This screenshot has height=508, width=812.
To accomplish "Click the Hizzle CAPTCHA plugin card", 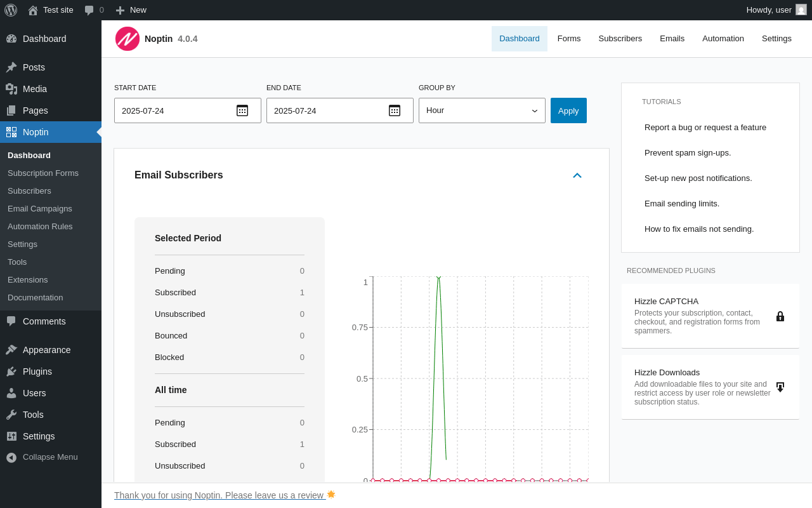I will coord(710,316).
